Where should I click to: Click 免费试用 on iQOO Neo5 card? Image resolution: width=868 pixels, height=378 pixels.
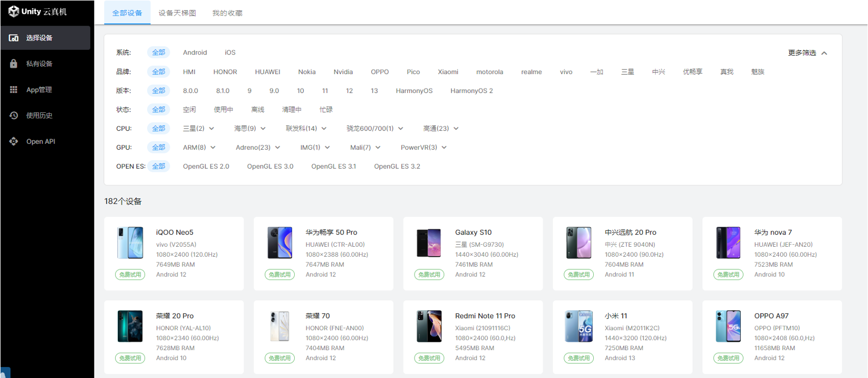coord(130,275)
